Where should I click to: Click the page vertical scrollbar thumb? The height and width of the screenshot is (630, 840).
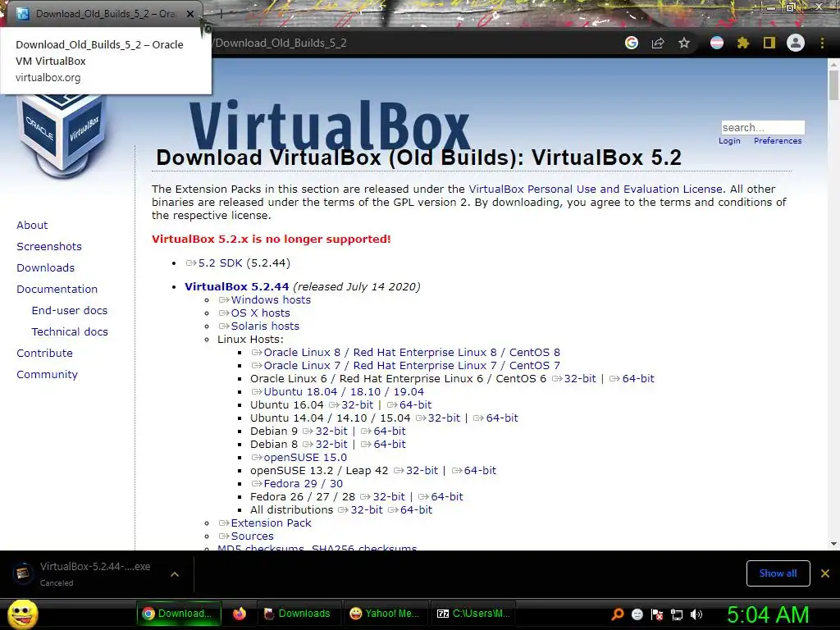[833, 84]
